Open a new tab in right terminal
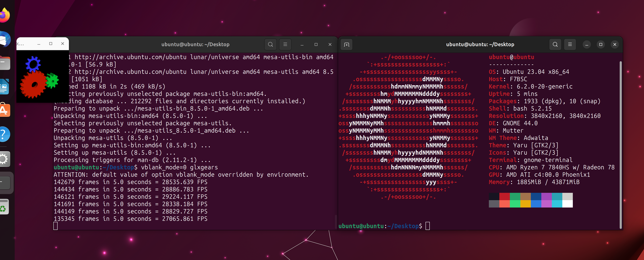 (346, 44)
